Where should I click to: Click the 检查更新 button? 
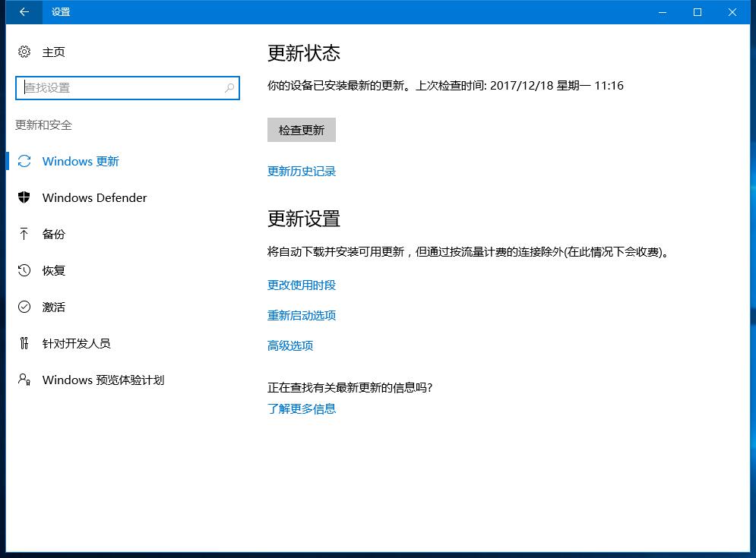[x=302, y=130]
